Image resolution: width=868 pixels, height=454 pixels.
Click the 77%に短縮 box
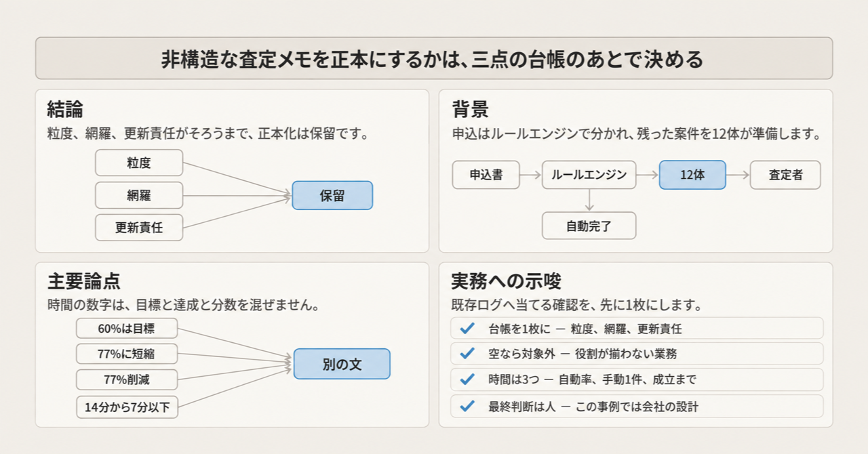(127, 354)
